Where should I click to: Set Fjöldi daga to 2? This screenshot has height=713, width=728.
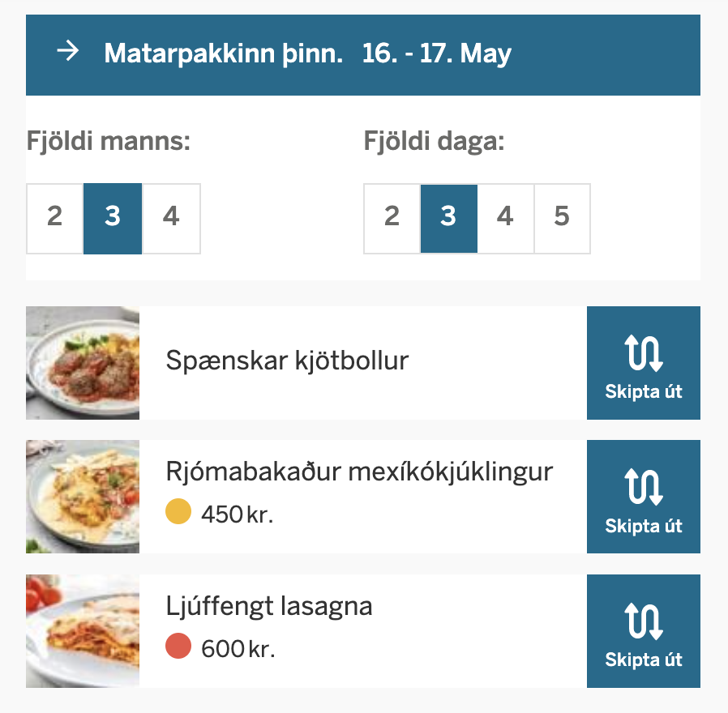[x=392, y=218]
